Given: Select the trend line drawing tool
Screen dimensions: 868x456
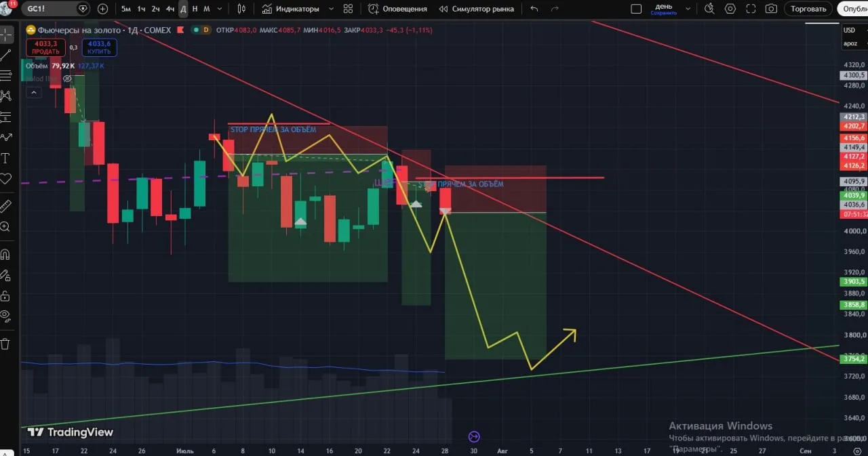Looking at the screenshot, I should coord(6,56).
